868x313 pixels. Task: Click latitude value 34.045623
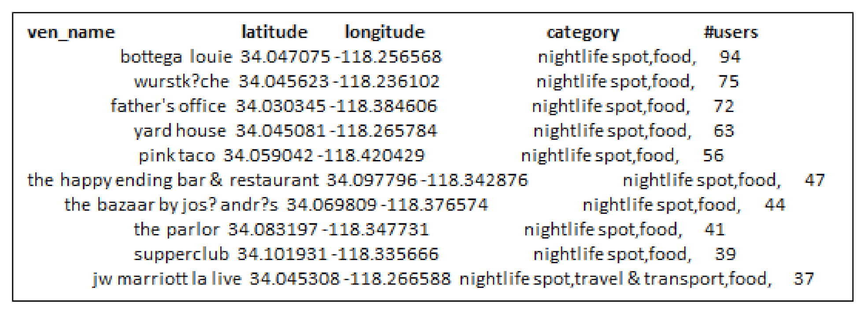[284, 82]
